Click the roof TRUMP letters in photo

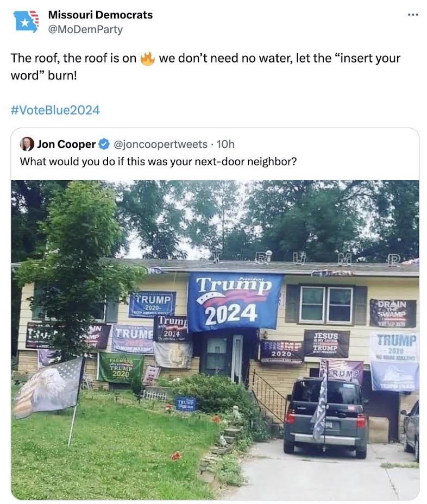(x=305, y=258)
